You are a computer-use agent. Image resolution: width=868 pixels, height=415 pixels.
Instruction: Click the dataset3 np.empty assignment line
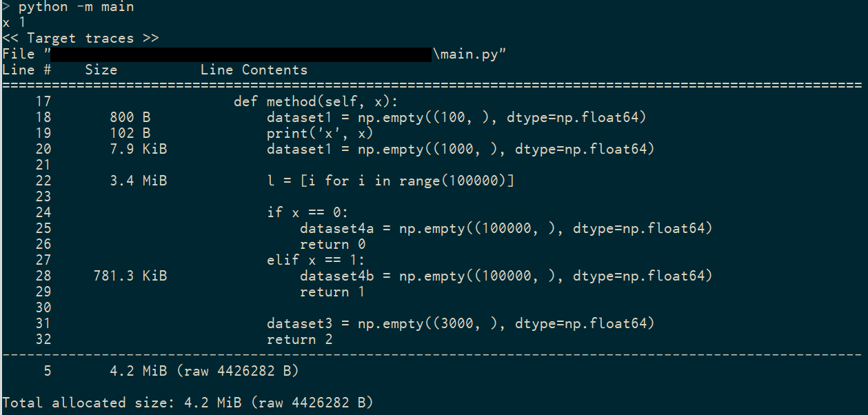pos(461,324)
